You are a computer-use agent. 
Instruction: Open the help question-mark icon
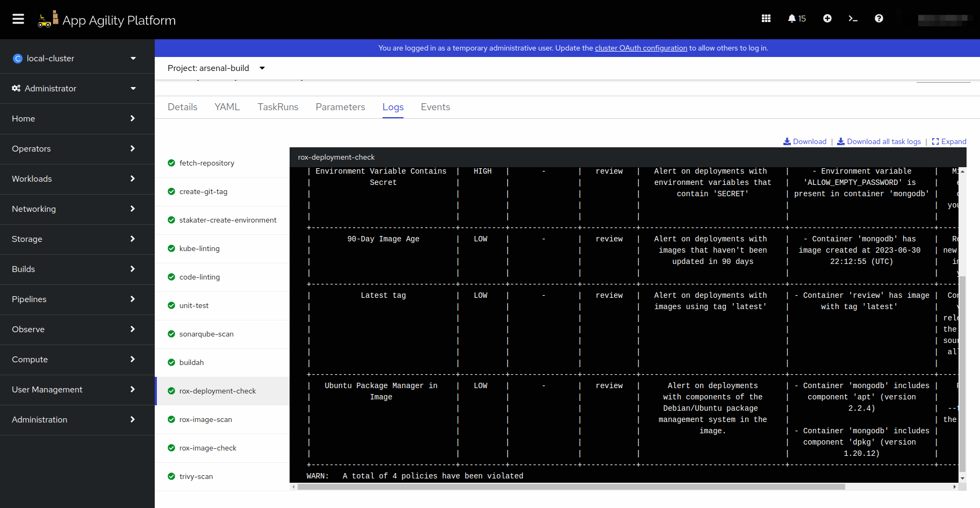point(878,18)
